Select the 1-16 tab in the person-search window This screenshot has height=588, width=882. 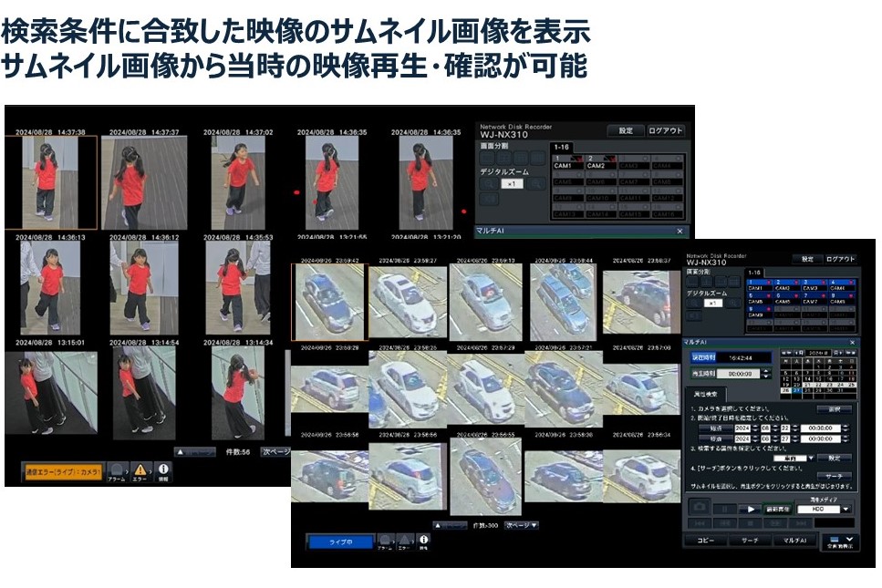coord(561,148)
